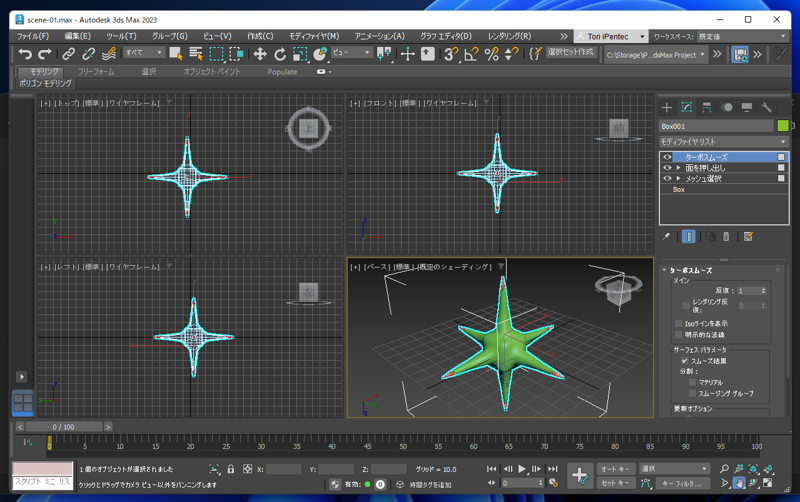
Task: Click the オート キー button
Action: 616,469
